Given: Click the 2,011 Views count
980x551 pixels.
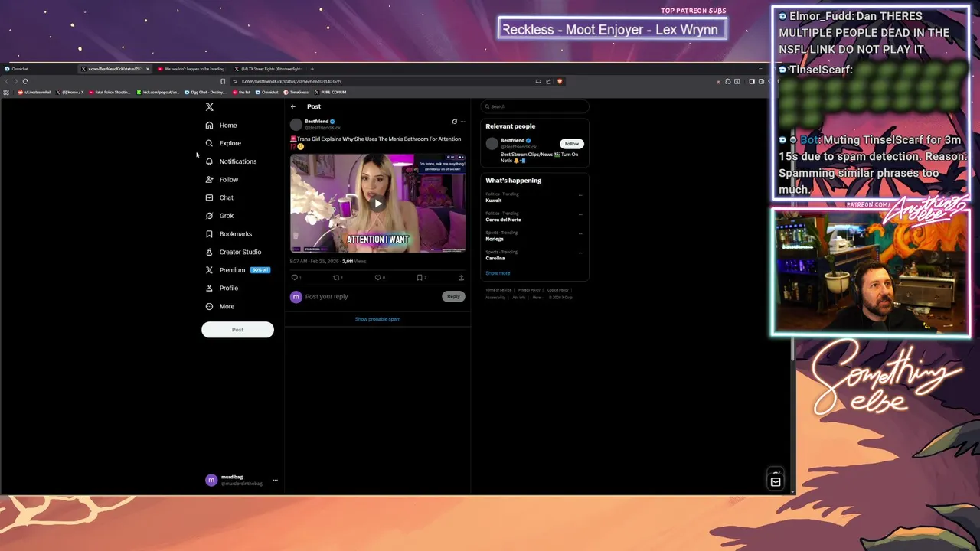Looking at the screenshot, I should [x=353, y=262].
